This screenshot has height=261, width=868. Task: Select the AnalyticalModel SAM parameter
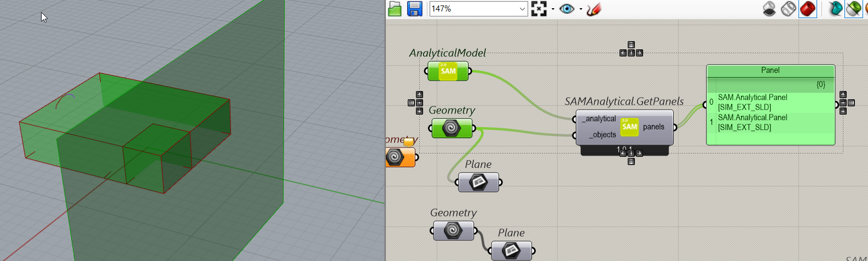[x=448, y=71]
